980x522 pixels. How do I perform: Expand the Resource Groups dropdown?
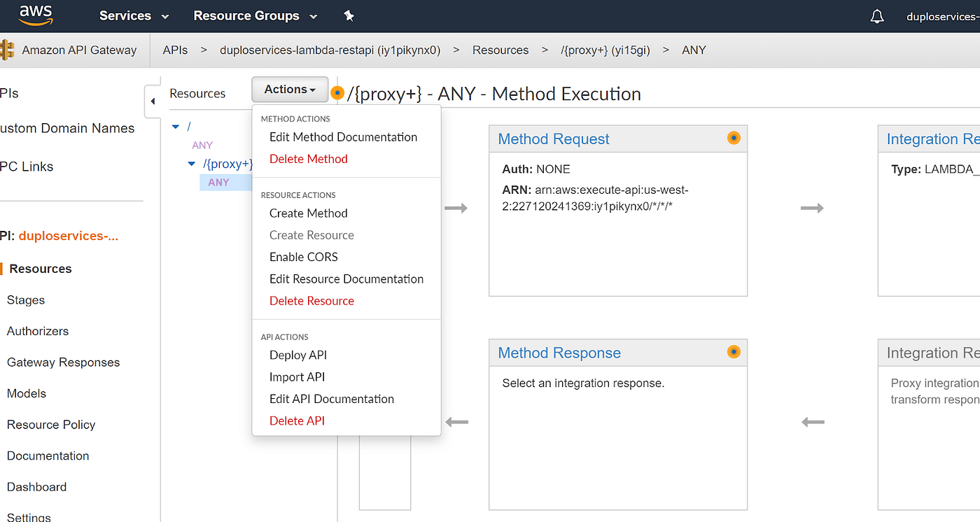255,15
